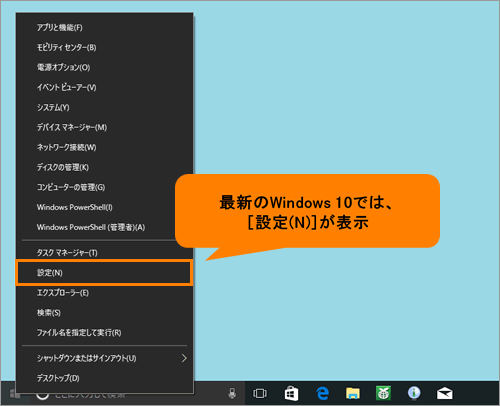
Task: Click the Windows Start button
Action: (15, 394)
